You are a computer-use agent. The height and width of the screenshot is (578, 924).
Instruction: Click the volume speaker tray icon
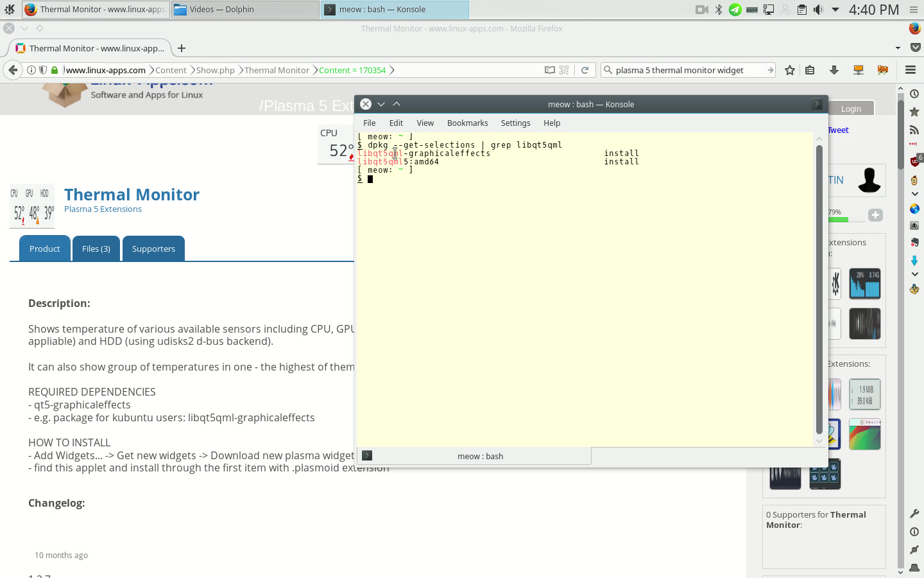click(x=818, y=10)
